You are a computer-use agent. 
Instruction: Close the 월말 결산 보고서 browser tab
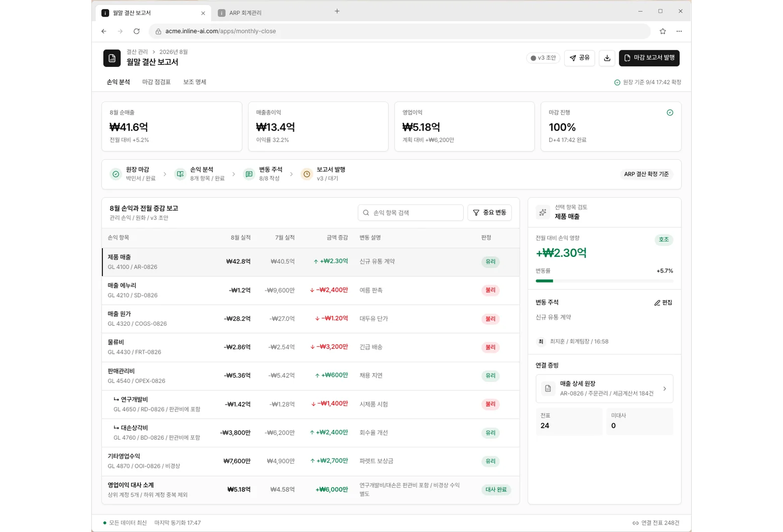click(x=203, y=13)
